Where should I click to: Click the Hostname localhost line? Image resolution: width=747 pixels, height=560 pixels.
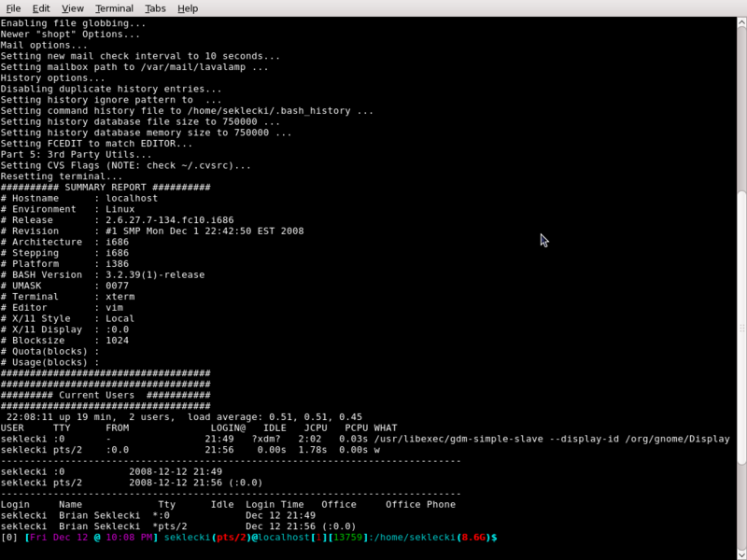[x=79, y=198]
